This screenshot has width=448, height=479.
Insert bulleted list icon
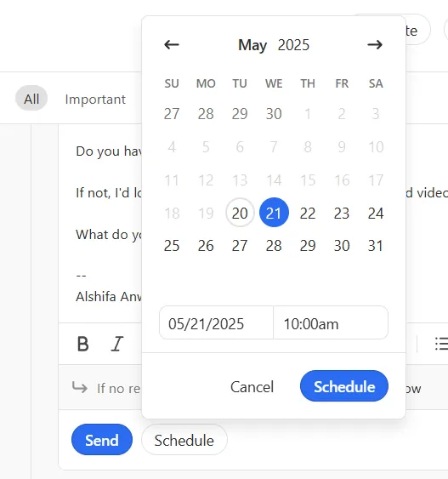point(441,344)
